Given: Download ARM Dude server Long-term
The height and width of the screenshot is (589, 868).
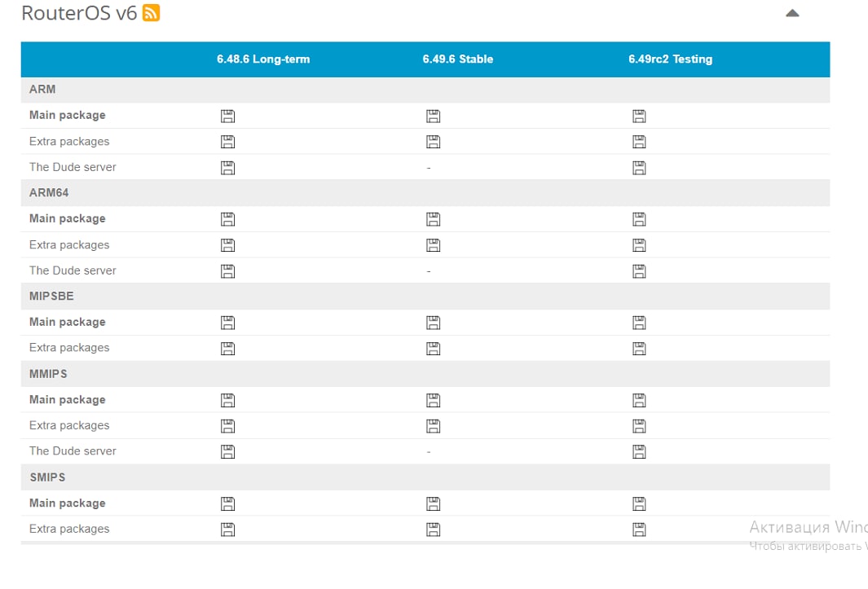Looking at the screenshot, I should click(x=227, y=168).
